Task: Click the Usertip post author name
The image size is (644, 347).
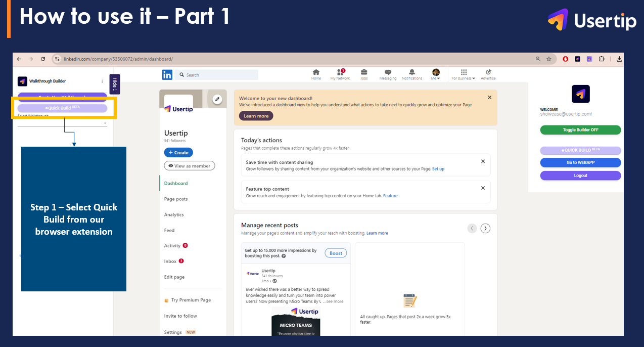Action: [x=268, y=271]
